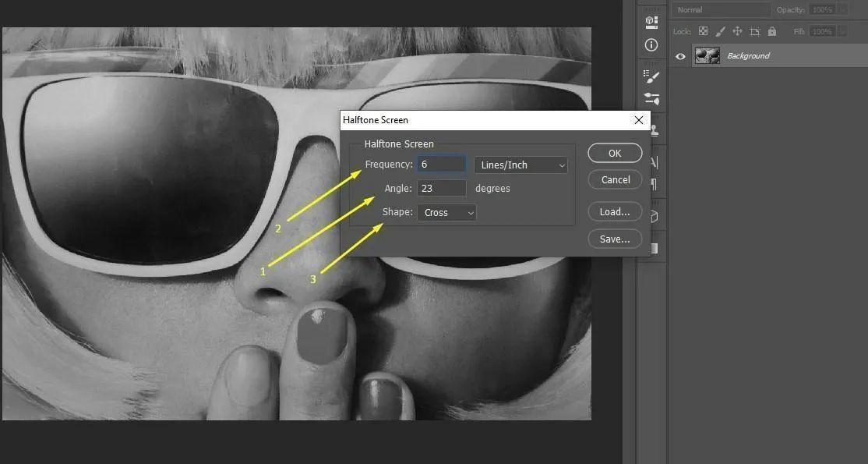The width and height of the screenshot is (868, 464).
Task: Cancel the Halftone Screen dialog
Action: click(615, 179)
